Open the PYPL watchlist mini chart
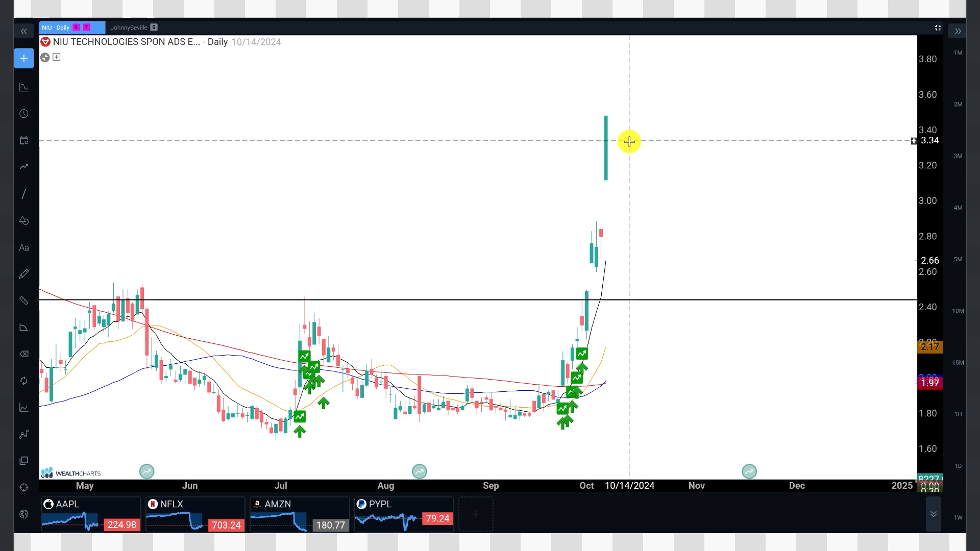980x551 pixels. click(404, 514)
